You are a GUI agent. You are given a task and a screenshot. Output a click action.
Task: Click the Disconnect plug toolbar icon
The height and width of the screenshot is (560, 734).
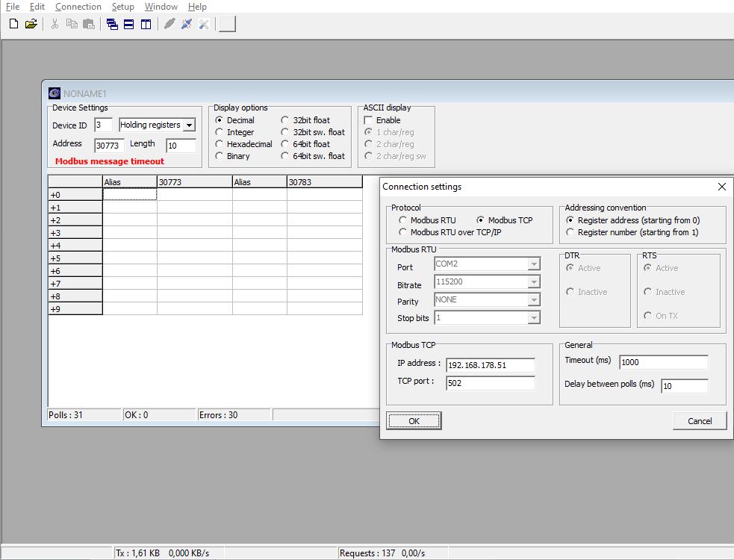187,24
